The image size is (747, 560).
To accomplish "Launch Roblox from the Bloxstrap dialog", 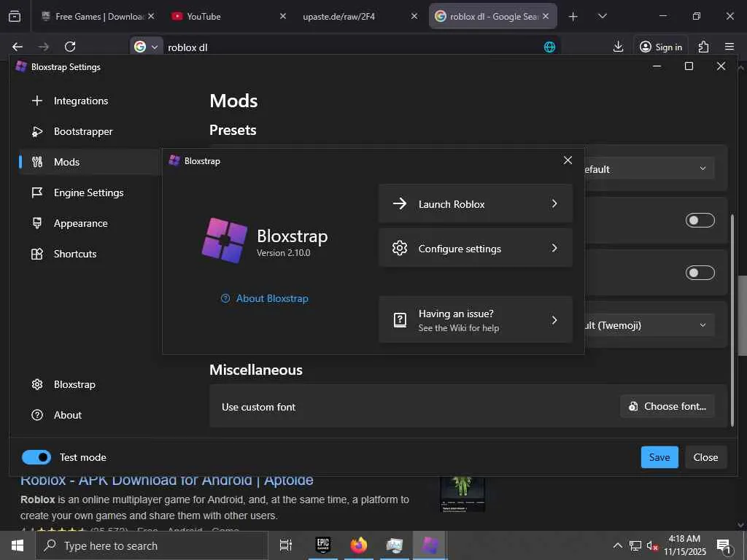I will (476, 204).
